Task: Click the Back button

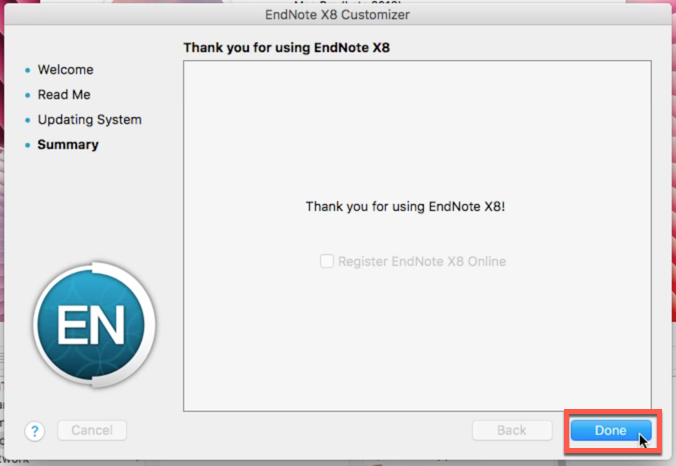Action: [512, 430]
